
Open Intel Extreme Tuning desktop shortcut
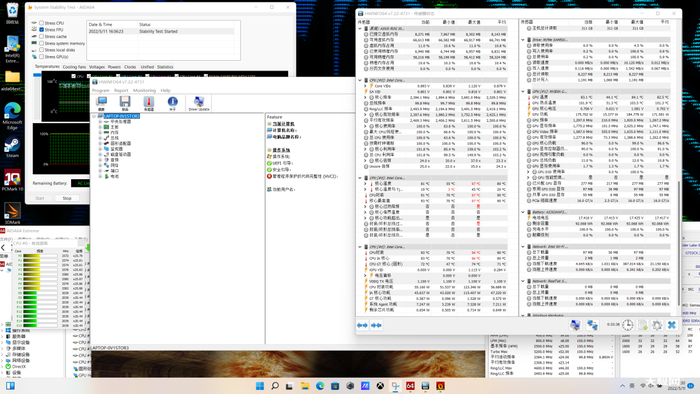point(12,49)
